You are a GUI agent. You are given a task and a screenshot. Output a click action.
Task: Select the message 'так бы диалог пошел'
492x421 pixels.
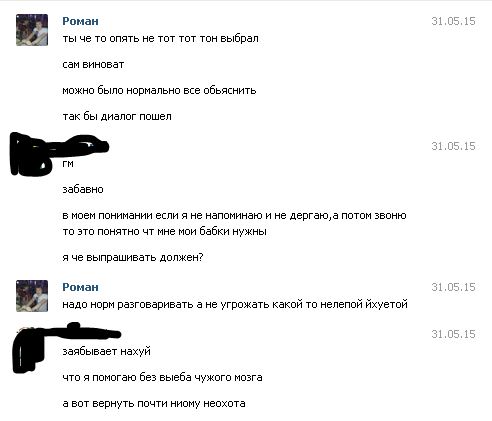117,116
